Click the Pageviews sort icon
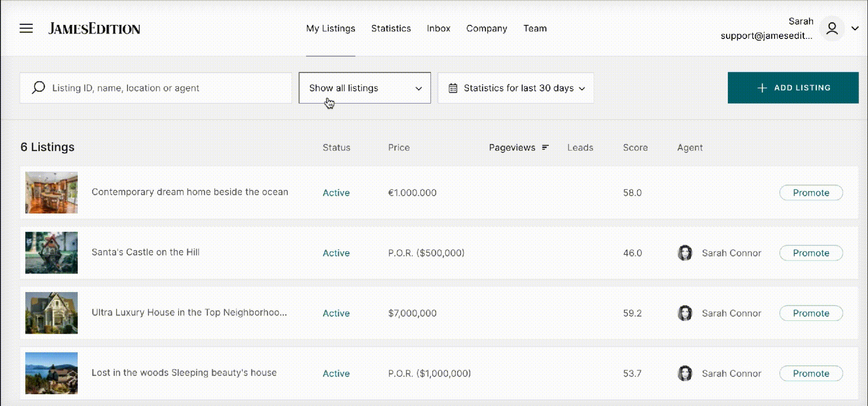Viewport: 868px width, 406px height. [545, 147]
